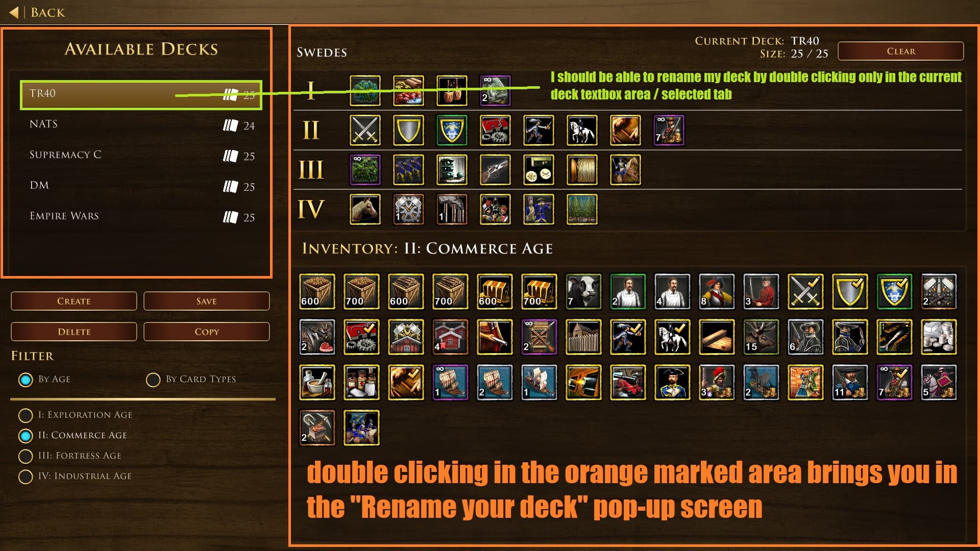The height and width of the screenshot is (551, 980).
Task: Click the forest trees card in Age IV row
Action: pyautogui.click(x=582, y=209)
